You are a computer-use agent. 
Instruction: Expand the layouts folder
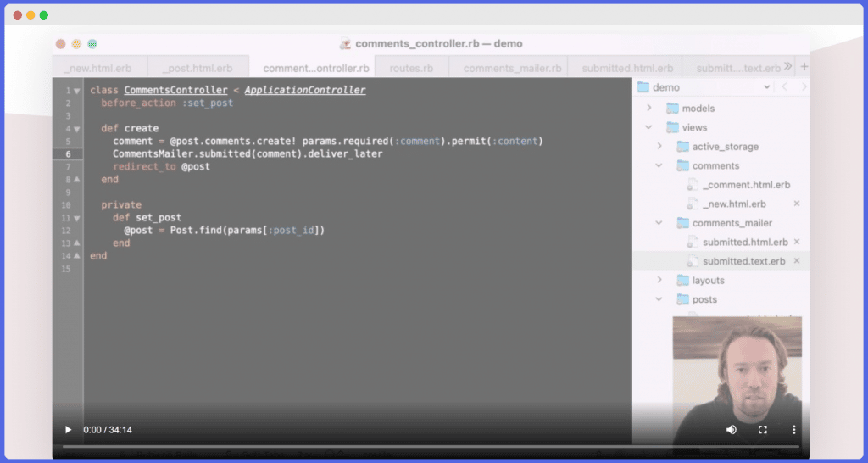[659, 280]
